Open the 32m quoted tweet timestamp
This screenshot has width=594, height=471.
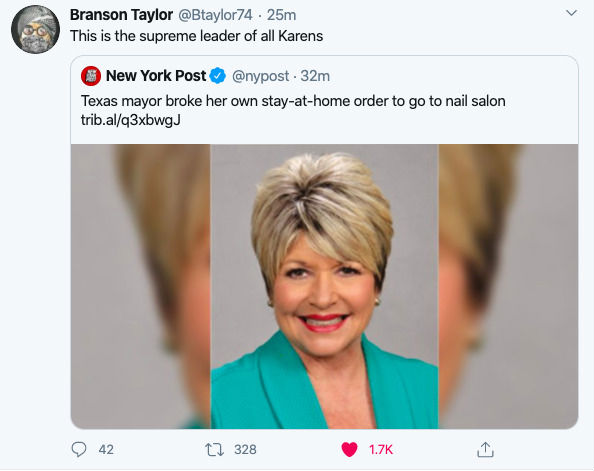(x=315, y=76)
